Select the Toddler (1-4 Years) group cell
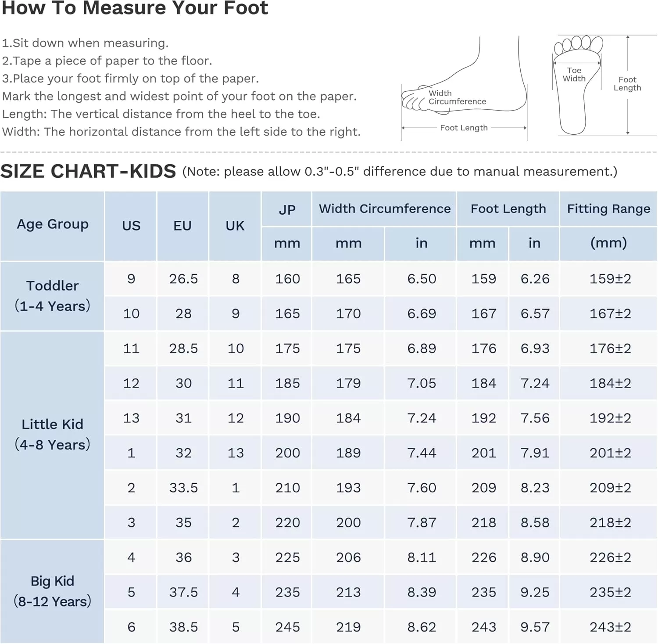The width and height of the screenshot is (658, 644). pyautogui.click(x=53, y=296)
